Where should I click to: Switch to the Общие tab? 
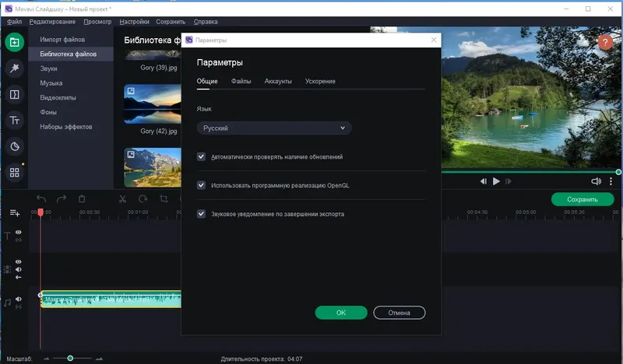(x=207, y=81)
